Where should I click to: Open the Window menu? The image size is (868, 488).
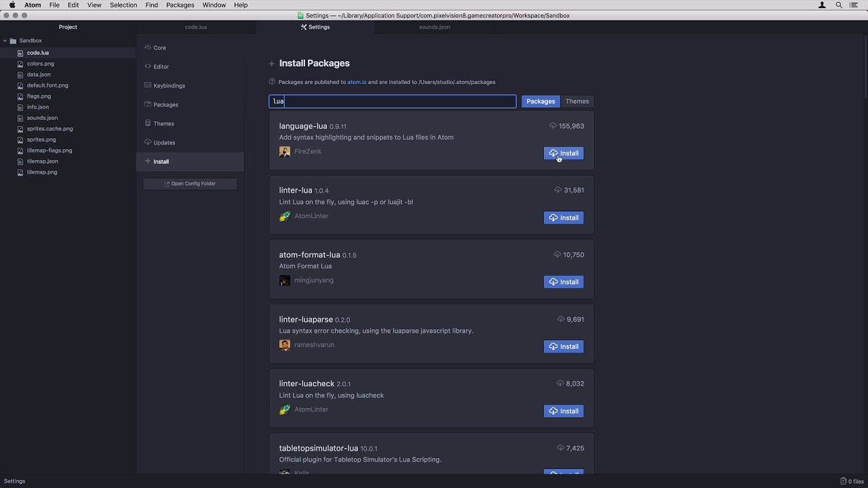point(214,5)
